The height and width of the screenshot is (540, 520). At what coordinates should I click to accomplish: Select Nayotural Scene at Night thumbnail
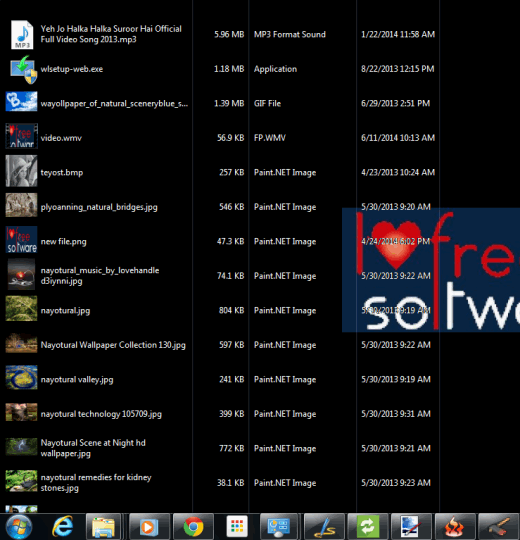click(x=21, y=446)
